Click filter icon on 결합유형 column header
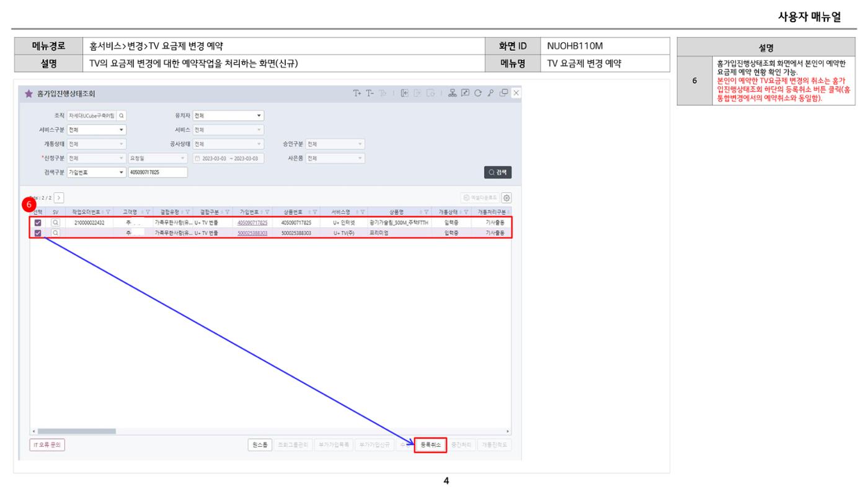The width and height of the screenshot is (868, 489). 188,212
